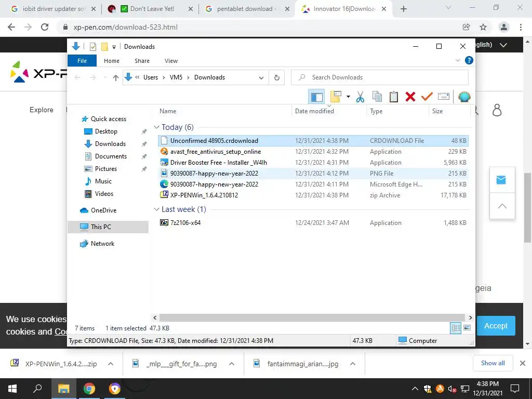Open menu arrow for XP-PENWin zip download
The image size is (532, 399).
click(x=110, y=364)
